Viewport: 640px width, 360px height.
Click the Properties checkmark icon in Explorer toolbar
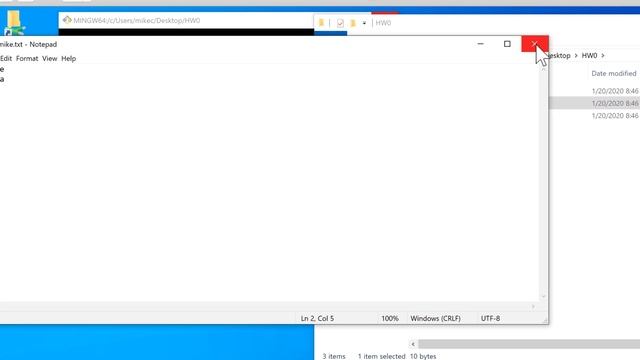pos(340,23)
